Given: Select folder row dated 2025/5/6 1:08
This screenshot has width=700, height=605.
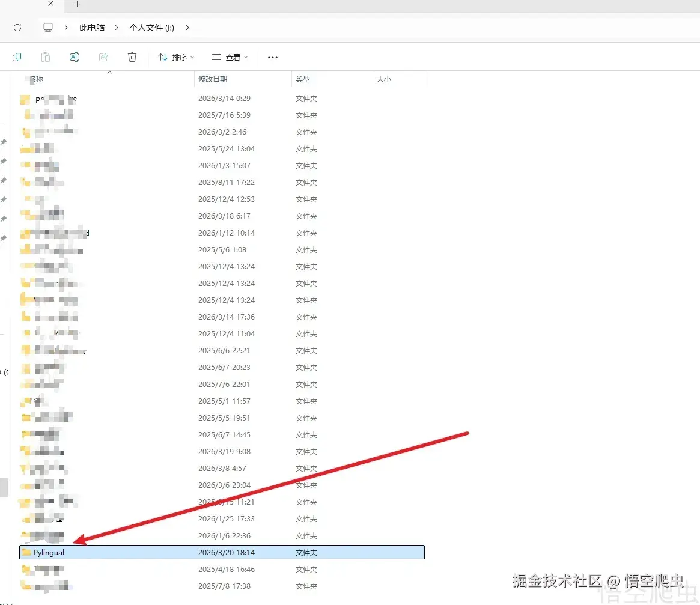Looking at the screenshot, I should 222,249.
